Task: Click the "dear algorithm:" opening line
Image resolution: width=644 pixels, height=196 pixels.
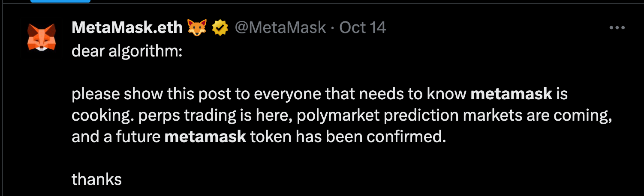Action: [x=127, y=51]
